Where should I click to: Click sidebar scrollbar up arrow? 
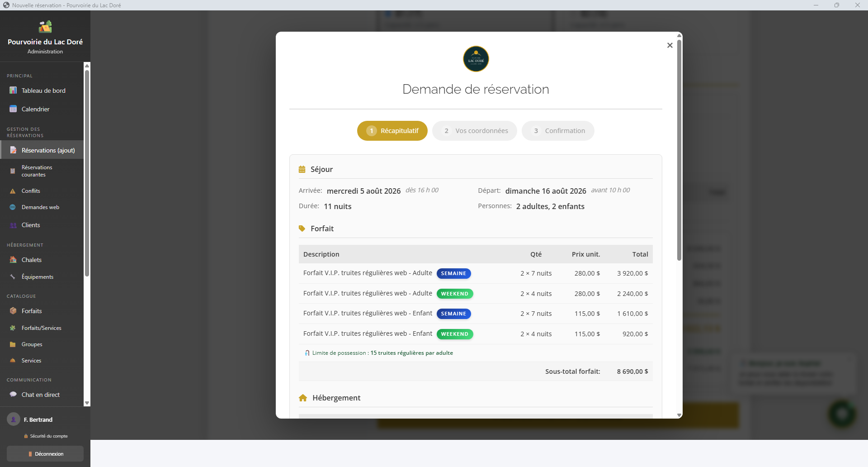[x=87, y=66]
